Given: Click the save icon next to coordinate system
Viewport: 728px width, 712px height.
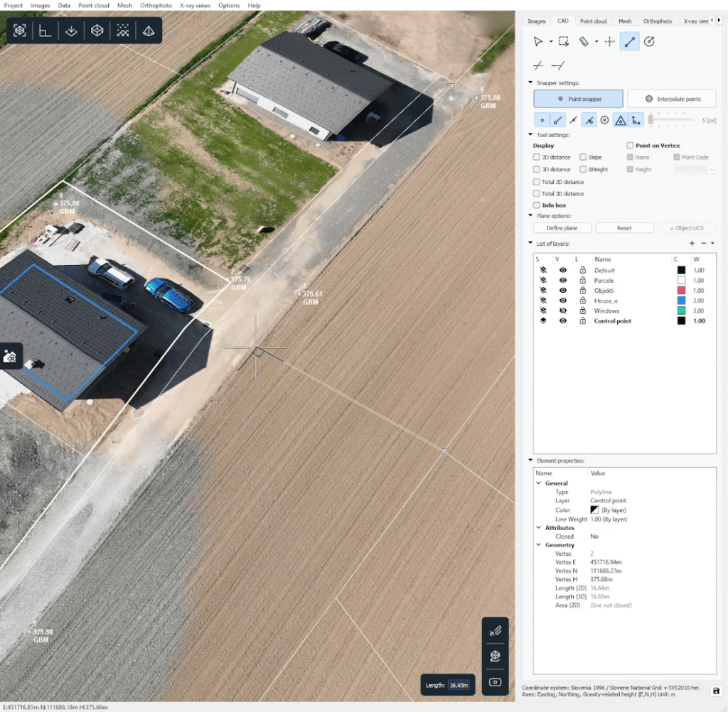Looking at the screenshot, I should (716, 691).
